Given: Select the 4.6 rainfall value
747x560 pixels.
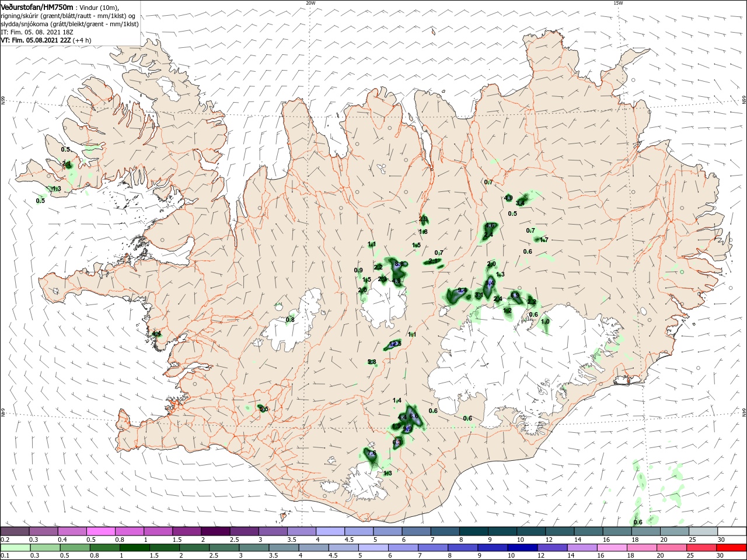Looking at the screenshot, I should coord(490,226).
